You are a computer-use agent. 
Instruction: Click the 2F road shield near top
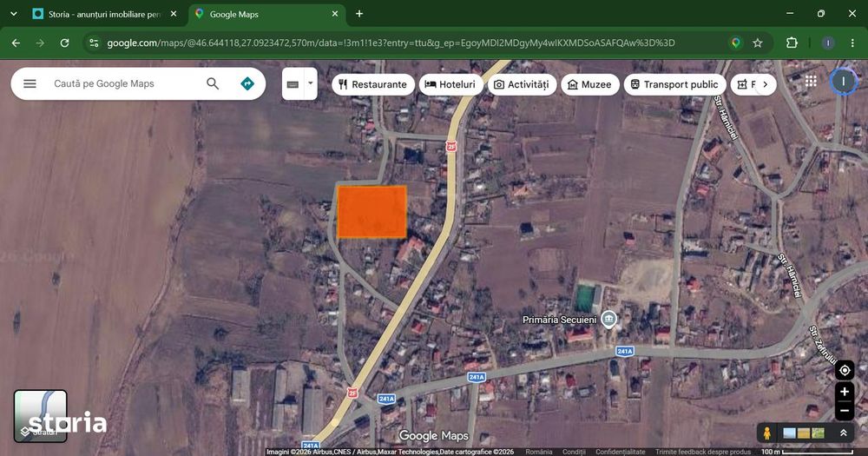tap(451, 146)
